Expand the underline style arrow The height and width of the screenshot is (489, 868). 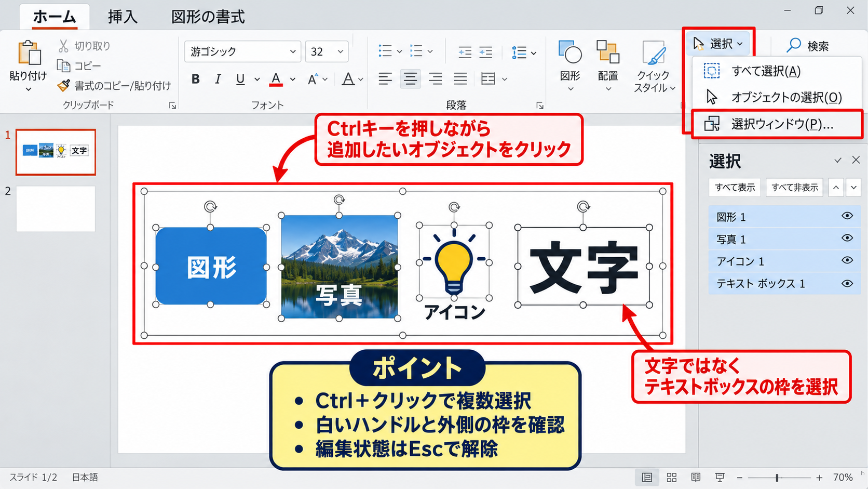point(256,79)
